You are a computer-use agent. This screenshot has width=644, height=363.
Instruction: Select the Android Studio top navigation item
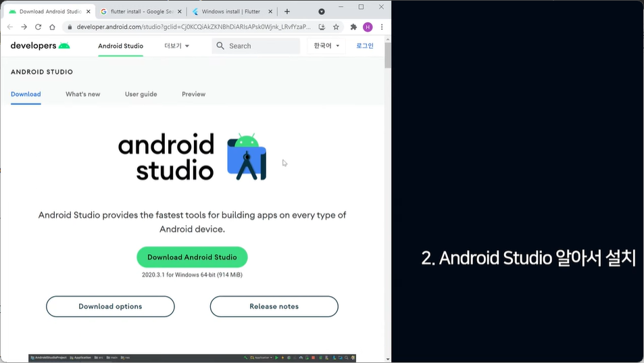tap(120, 46)
